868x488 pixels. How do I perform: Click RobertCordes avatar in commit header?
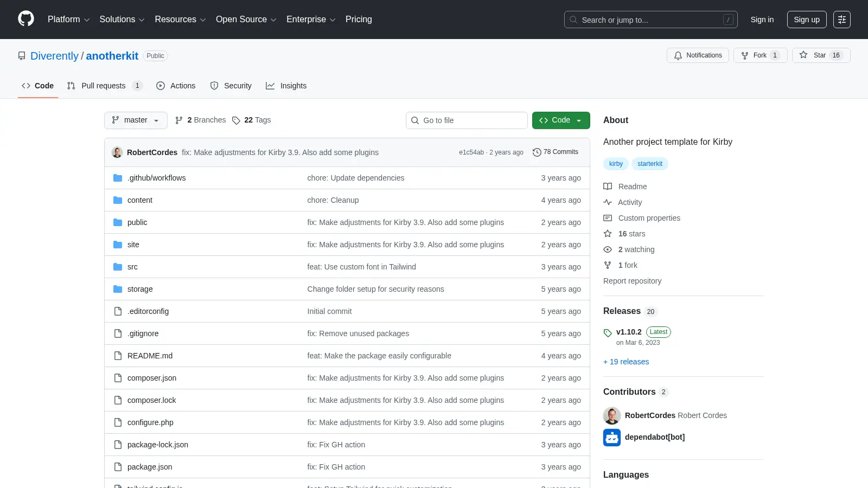117,152
